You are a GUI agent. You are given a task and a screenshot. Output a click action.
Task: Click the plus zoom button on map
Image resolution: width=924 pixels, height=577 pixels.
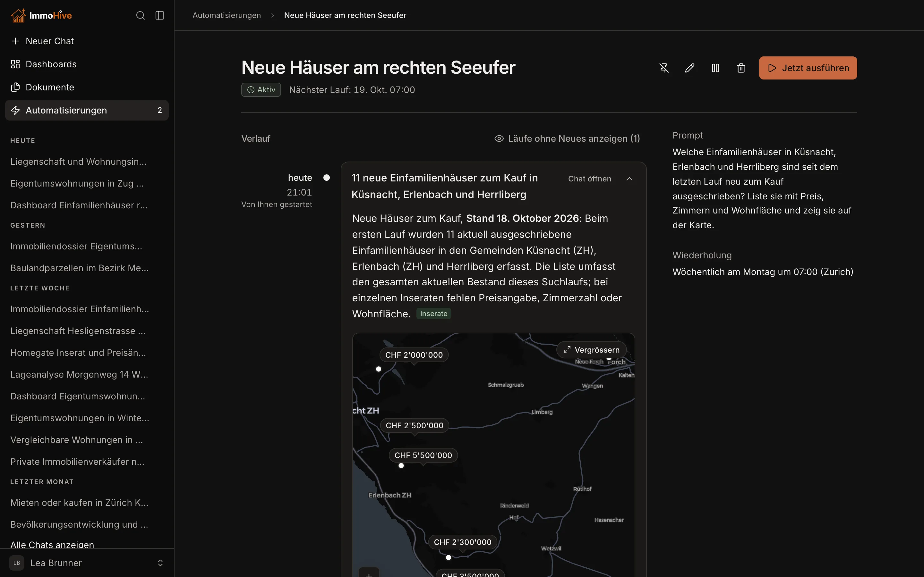click(369, 573)
